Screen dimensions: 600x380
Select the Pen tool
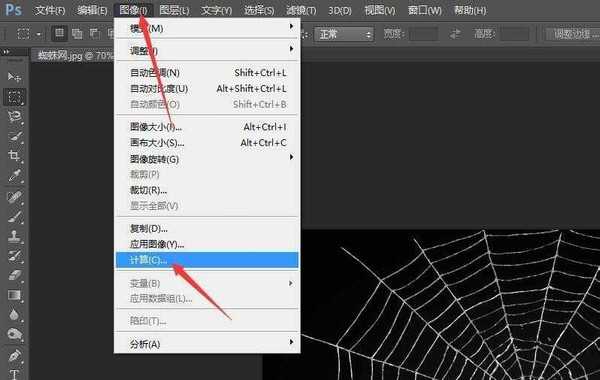tap(15, 356)
